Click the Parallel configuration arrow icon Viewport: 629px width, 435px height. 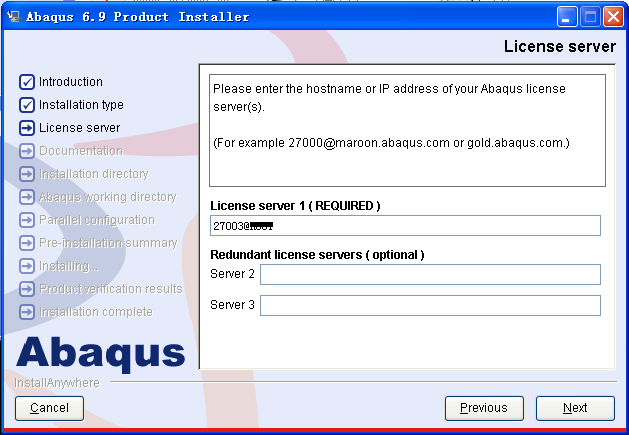point(27,220)
